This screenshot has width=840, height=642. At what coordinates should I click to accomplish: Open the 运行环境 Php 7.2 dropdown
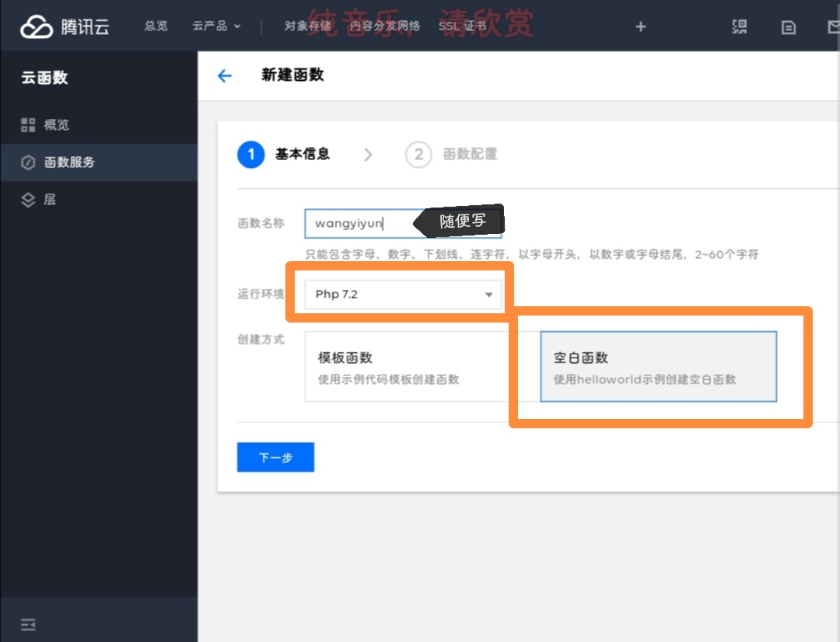click(x=403, y=294)
